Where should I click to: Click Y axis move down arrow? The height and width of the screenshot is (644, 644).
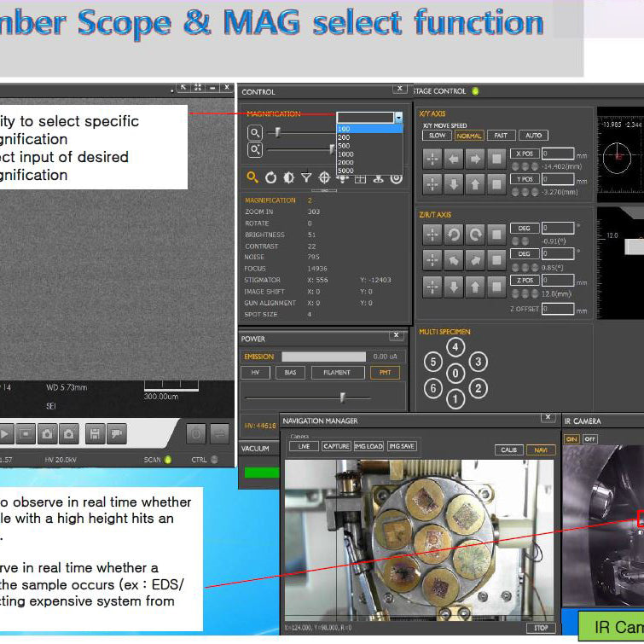tap(454, 184)
